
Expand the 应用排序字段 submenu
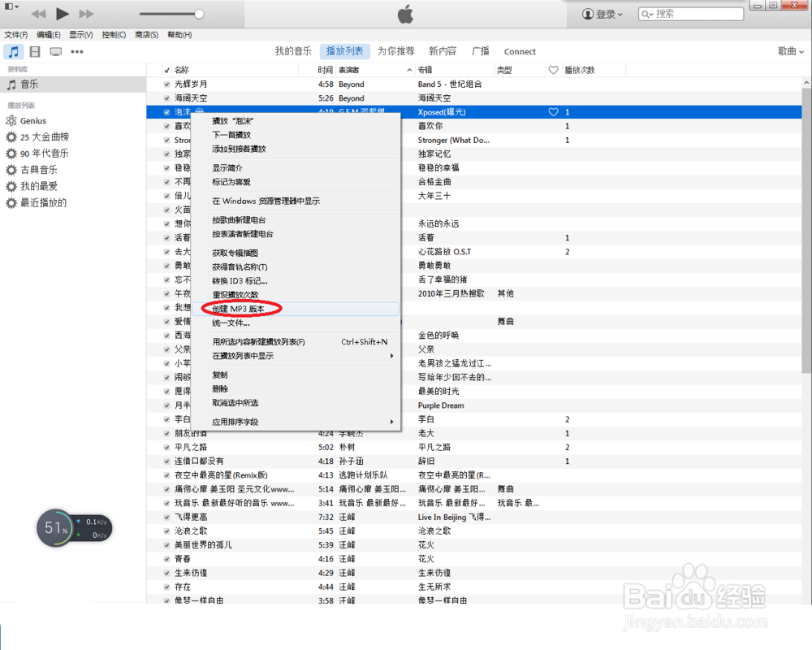(x=296, y=422)
